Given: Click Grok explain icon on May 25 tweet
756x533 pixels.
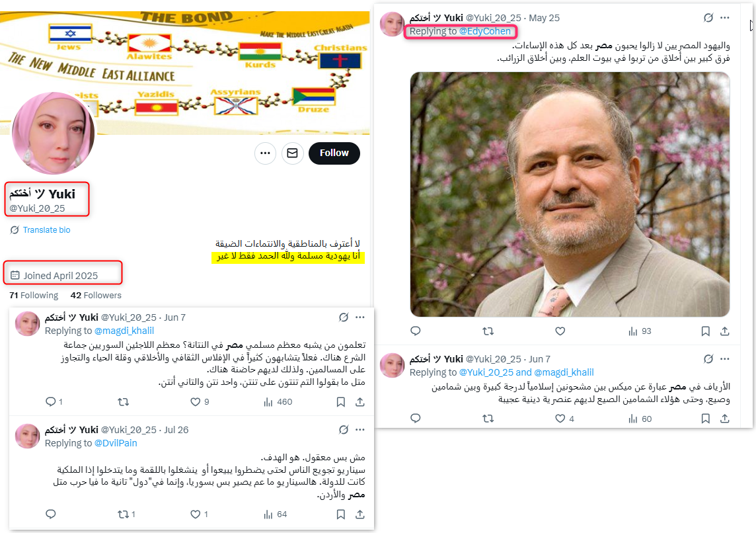Looking at the screenshot, I should click(708, 18).
